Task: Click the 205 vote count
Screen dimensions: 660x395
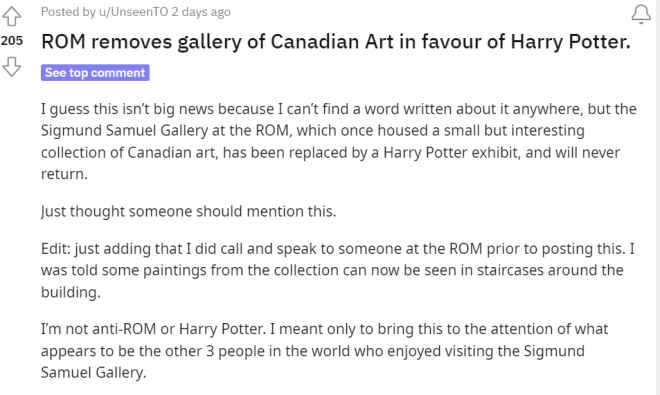Action: click(12, 41)
